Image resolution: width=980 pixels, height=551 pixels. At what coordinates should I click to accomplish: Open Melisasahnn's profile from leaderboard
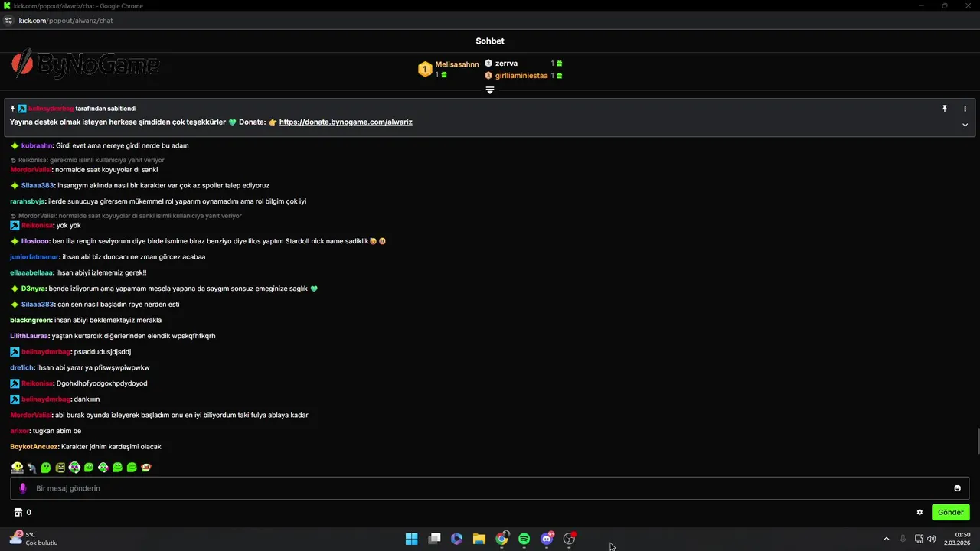(457, 64)
